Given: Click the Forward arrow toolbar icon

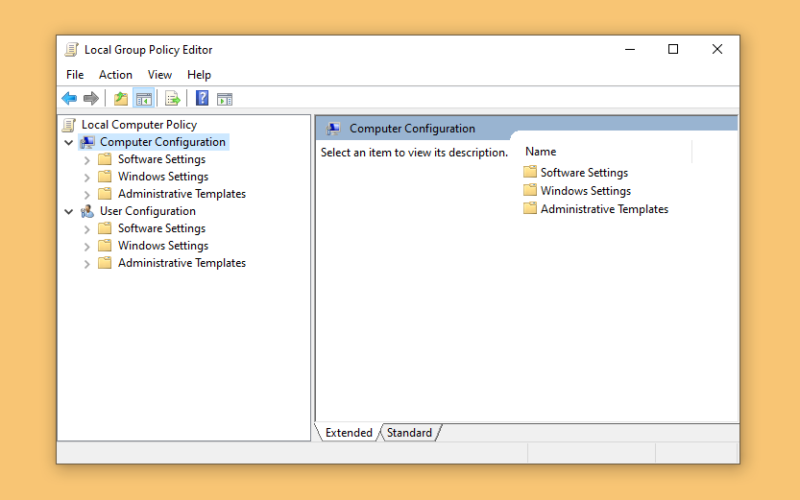Looking at the screenshot, I should tap(91, 98).
